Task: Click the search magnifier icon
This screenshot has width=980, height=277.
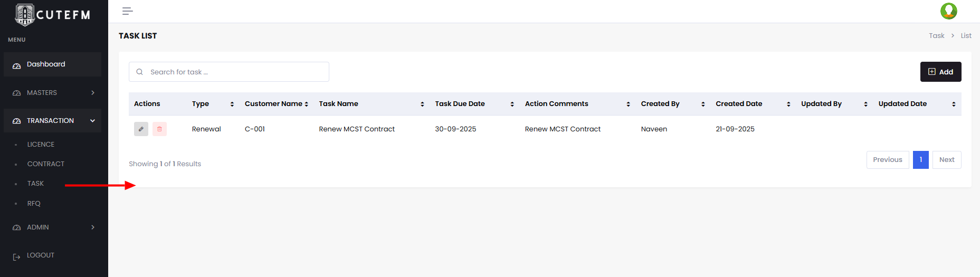Action: click(140, 72)
